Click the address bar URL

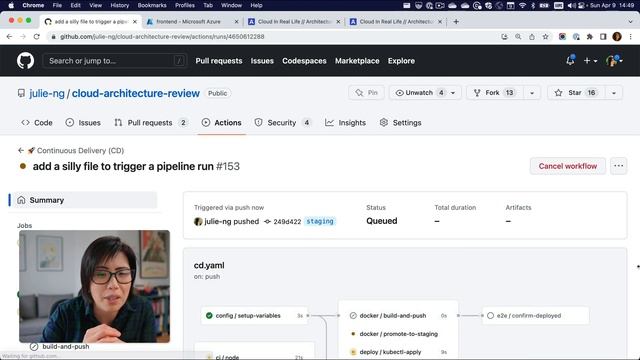[162, 37]
